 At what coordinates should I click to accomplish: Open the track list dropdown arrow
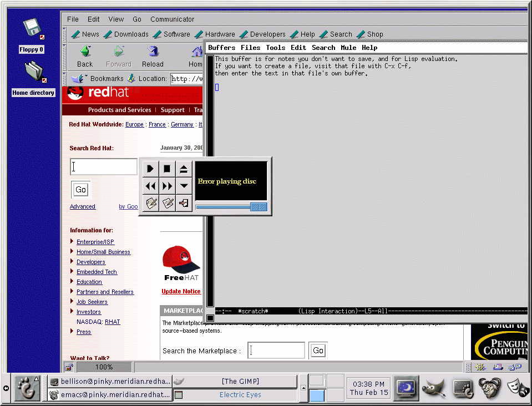184,186
